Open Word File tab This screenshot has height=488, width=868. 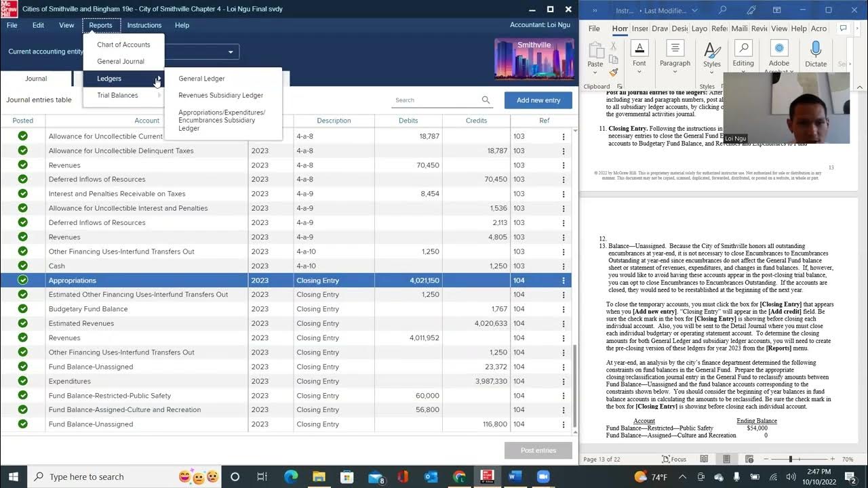pyautogui.click(x=594, y=28)
